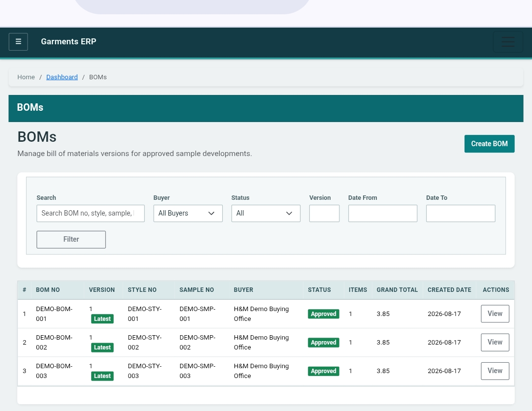The image size is (532, 411).
Task: Click the BUYER column header
Action: point(243,290)
